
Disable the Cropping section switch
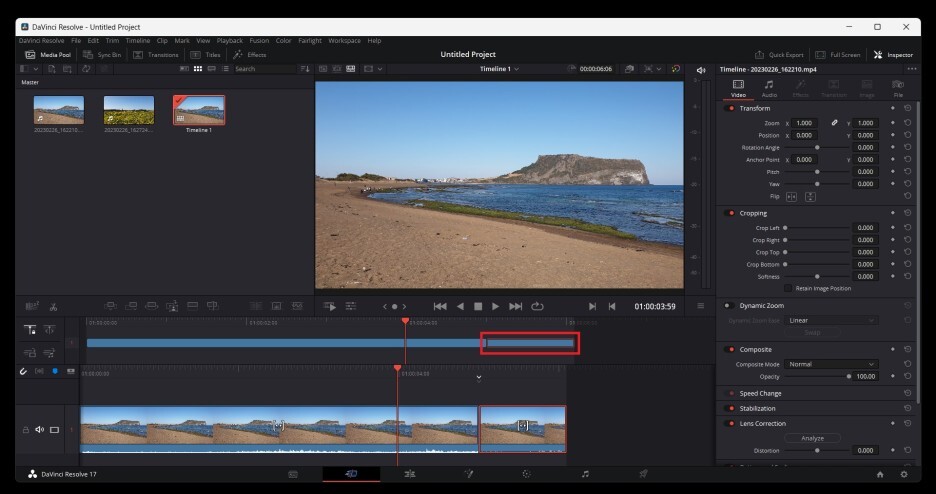coord(730,213)
